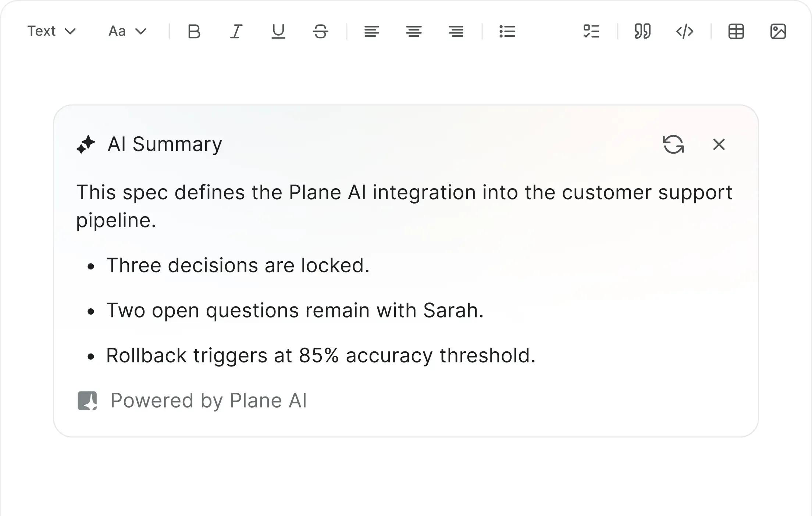Click the AI Summary title

click(x=164, y=144)
